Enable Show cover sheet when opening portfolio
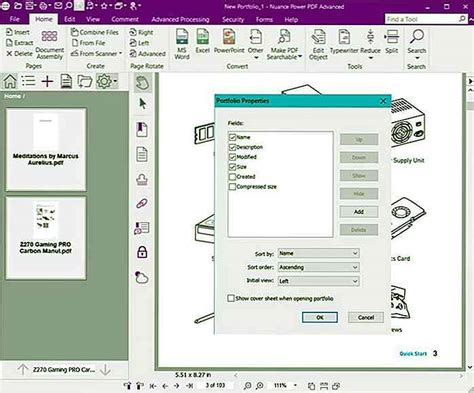The image size is (474, 393). tap(231, 298)
